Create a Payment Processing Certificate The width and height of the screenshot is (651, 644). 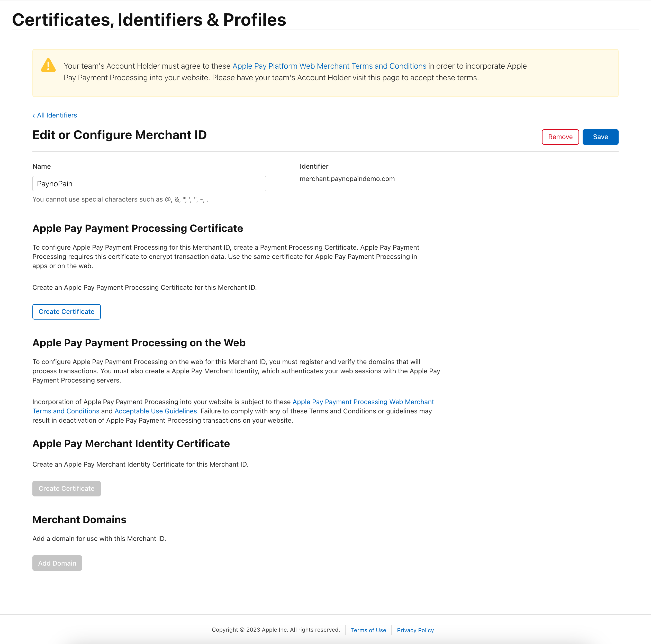click(x=66, y=312)
